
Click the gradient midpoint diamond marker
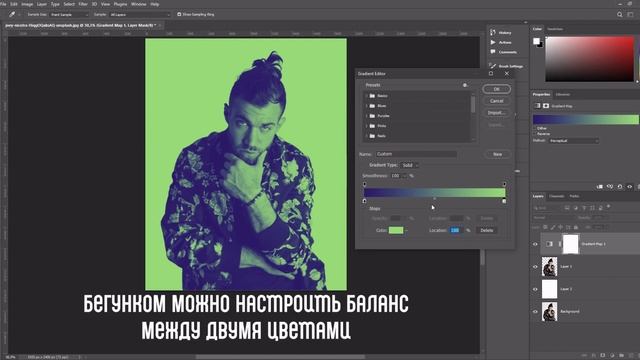(434, 198)
